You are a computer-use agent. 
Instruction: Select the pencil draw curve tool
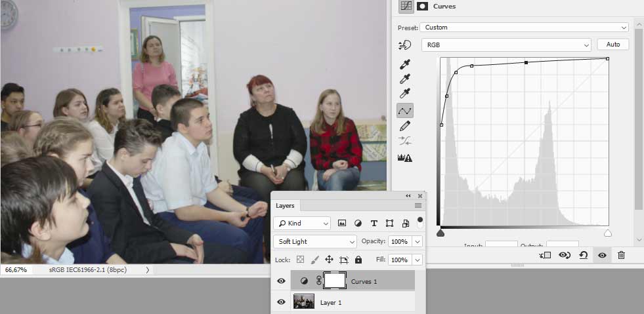[405, 127]
